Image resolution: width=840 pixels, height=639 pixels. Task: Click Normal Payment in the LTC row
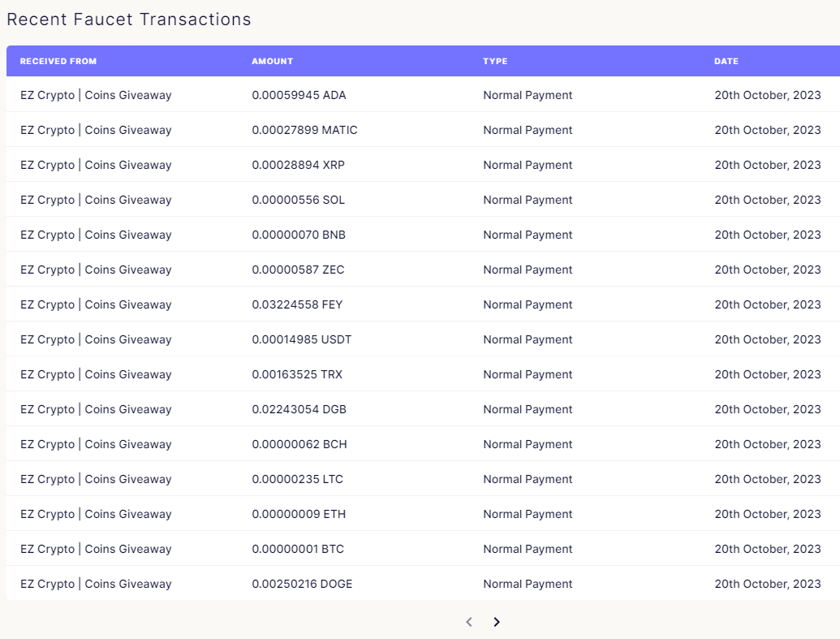528,478
